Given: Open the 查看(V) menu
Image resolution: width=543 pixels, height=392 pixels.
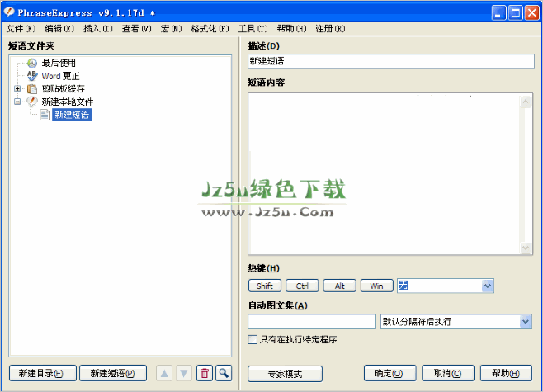Looking at the screenshot, I should 136,29.
